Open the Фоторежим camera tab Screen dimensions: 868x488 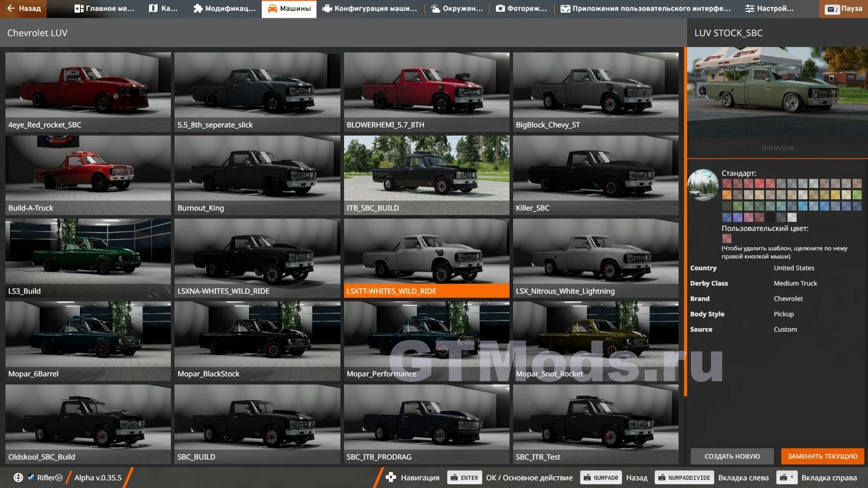click(521, 9)
